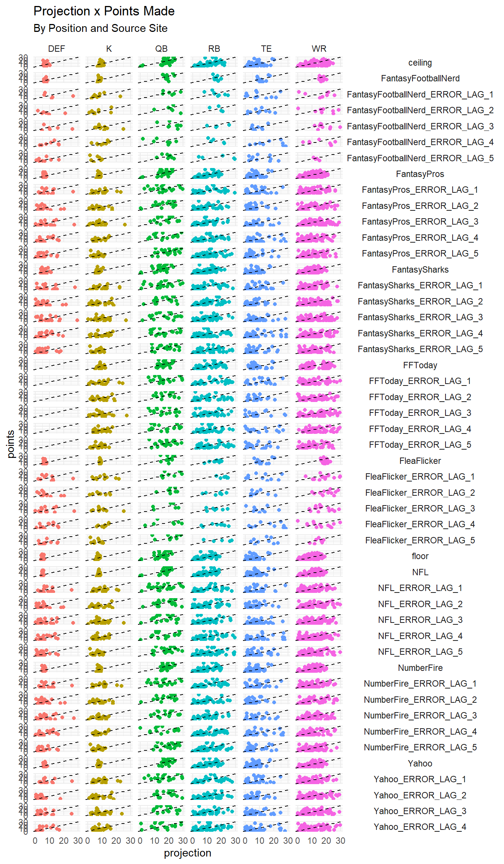Click the 'FantasyFootballNerd' row label
The height and width of the screenshot is (864, 504).
click(x=420, y=78)
